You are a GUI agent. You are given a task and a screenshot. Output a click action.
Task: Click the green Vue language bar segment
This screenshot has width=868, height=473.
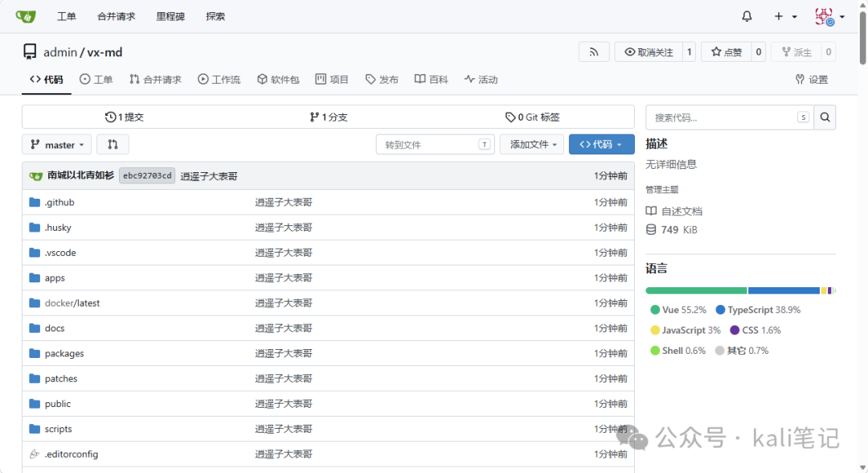coord(696,290)
